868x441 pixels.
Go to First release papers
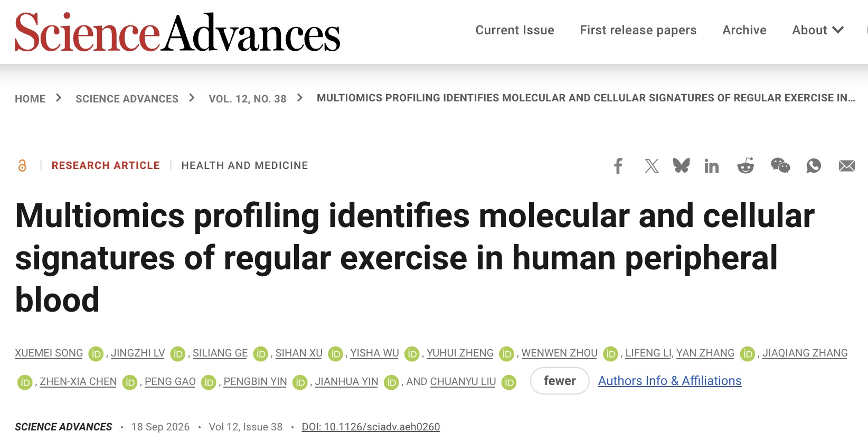(638, 30)
